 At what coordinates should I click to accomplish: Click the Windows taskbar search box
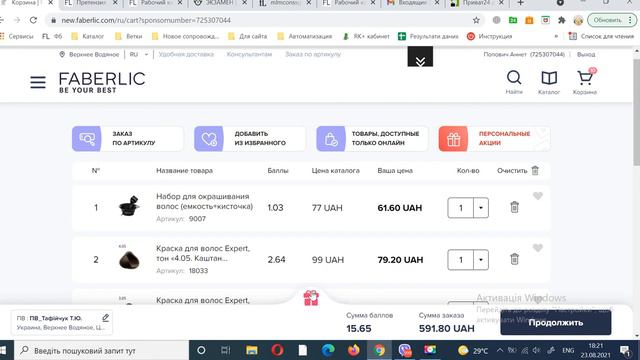coord(101,350)
